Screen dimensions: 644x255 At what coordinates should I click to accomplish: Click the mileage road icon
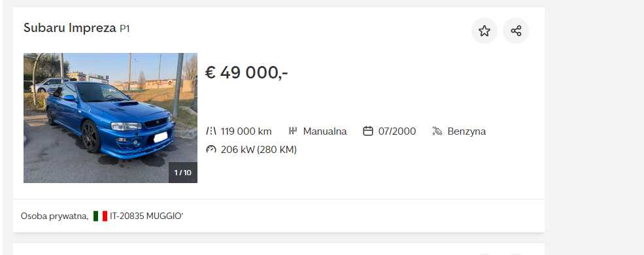[211, 131]
